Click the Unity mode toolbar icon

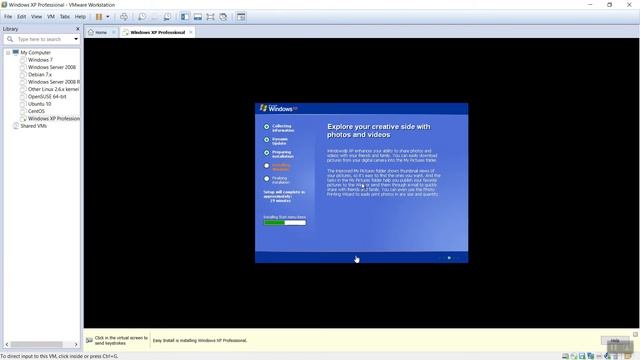click(x=223, y=17)
